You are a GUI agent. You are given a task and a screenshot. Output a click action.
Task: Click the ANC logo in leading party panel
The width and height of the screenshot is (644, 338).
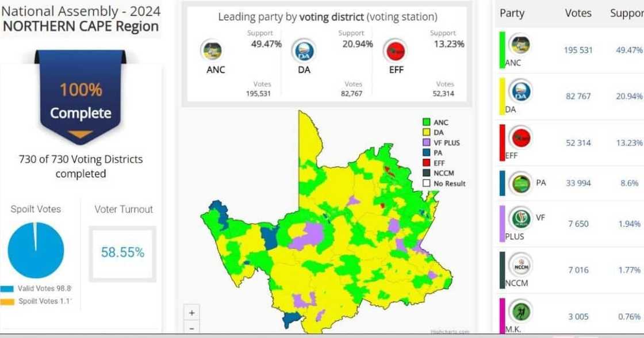(x=212, y=51)
